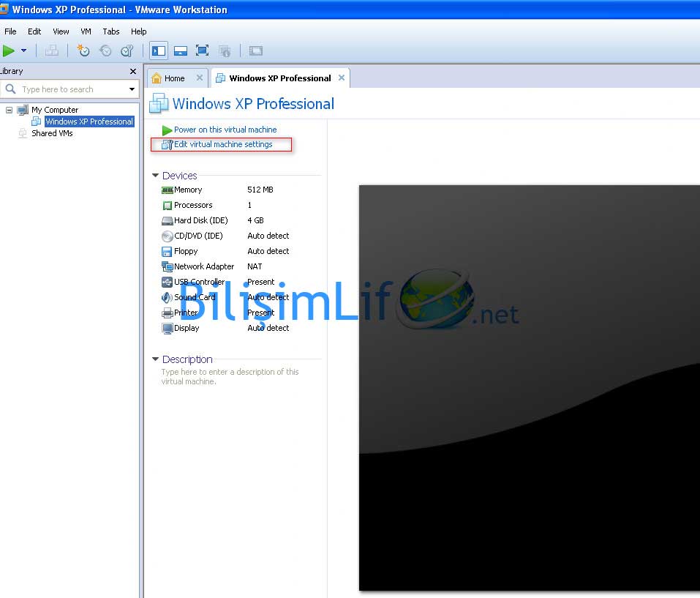Collapse the Devices section
The image size is (700, 598).
click(155, 176)
